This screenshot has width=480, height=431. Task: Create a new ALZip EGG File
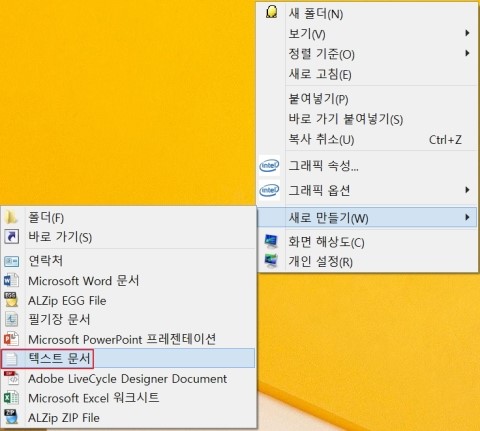(x=128, y=300)
